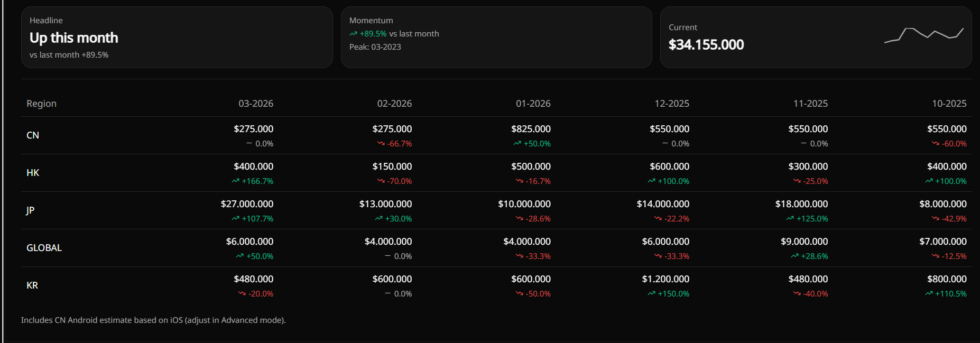This screenshot has height=343, width=980.
Task: Click the 12-2025 column header
Action: pyautogui.click(x=672, y=104)
